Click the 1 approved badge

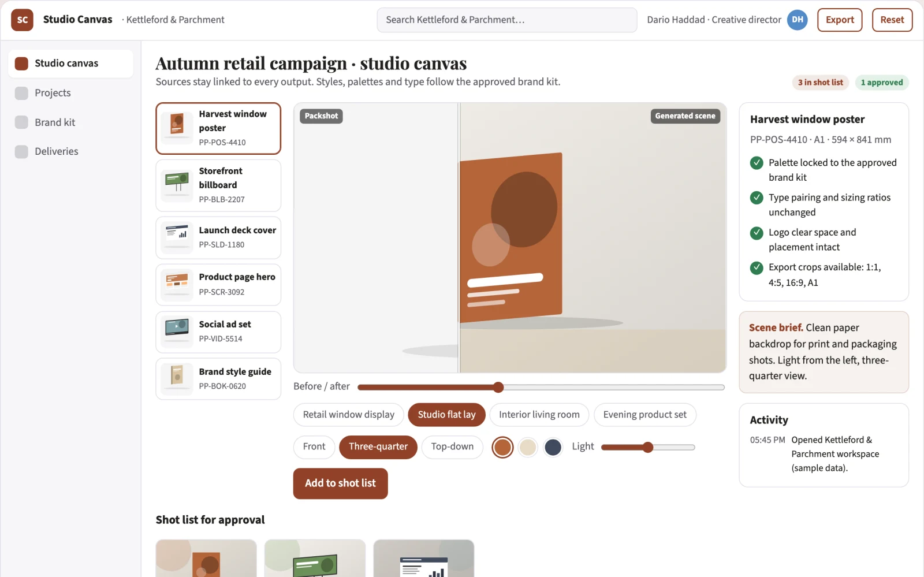(882, 83)
